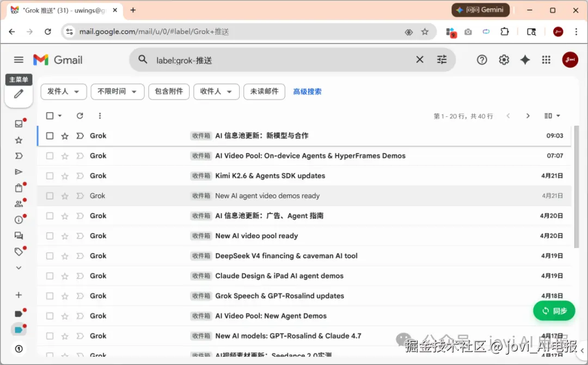The height and width of the screenshot is (365, 588).
Task: Go to the next page of results arrow
Action: pyautogui.click(x=528, y=116)
